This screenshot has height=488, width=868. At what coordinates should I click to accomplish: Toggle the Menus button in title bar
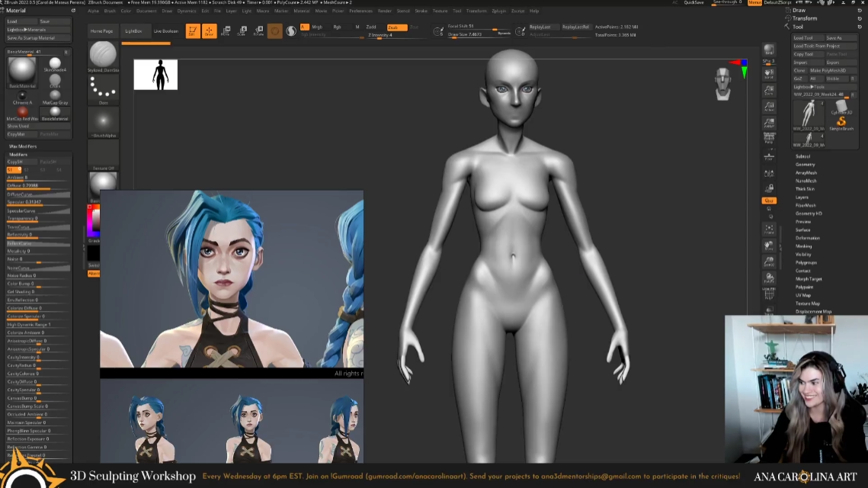click(x=754, y=3)
